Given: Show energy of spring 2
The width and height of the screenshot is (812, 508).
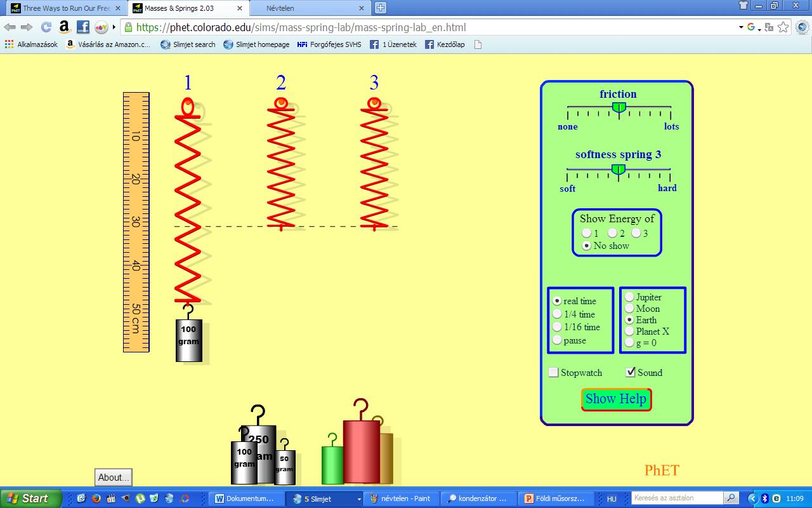Looking at the screenshot, I should (612, 234).
